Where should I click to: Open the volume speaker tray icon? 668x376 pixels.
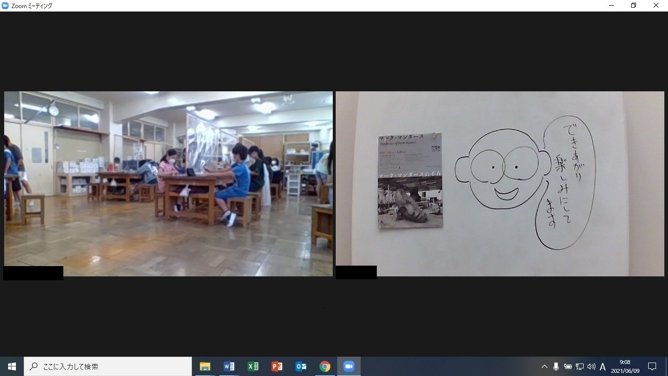click(x=591, y=366)
